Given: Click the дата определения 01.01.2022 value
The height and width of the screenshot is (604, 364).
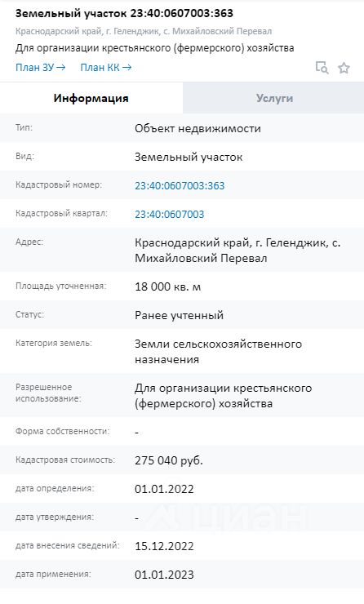Looking at the screenshot, I should coord(164,489).
